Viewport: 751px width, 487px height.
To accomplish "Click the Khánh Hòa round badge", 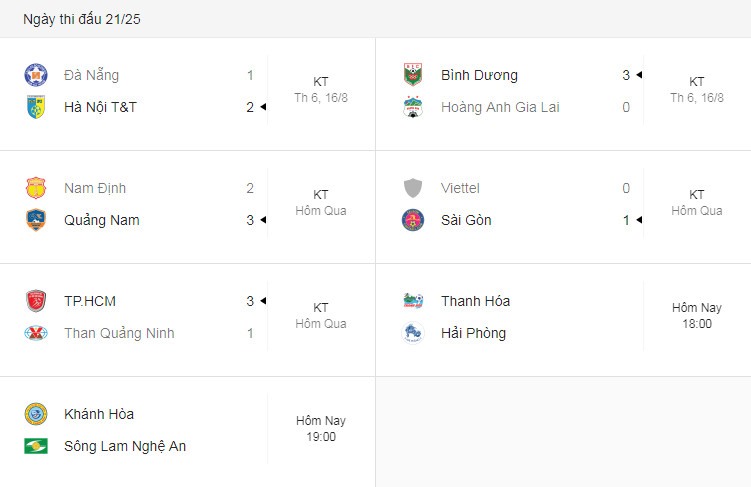I will [36, 414].
